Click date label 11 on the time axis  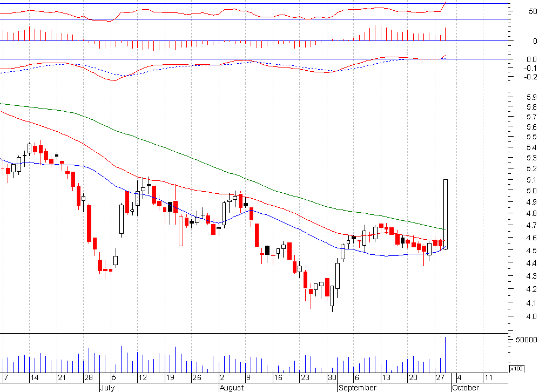[488, 377]
